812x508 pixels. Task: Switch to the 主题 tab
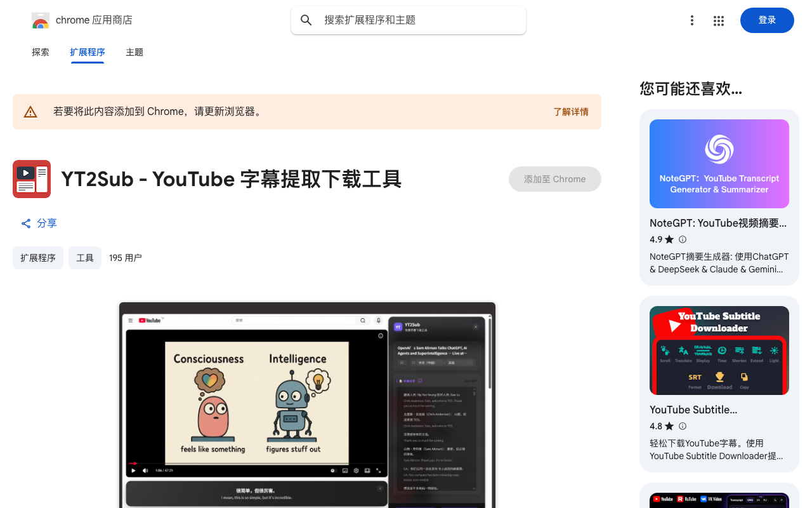(x=134, y=52)
